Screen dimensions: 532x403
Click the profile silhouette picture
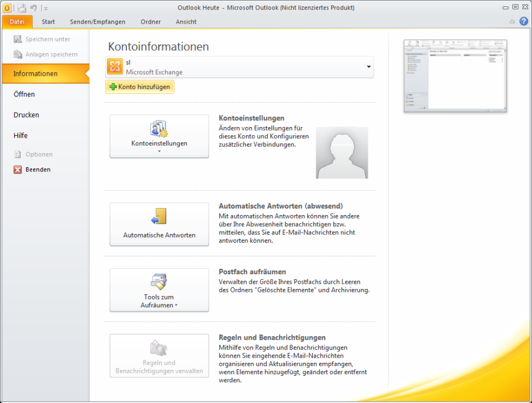click(x=342, y=152)
